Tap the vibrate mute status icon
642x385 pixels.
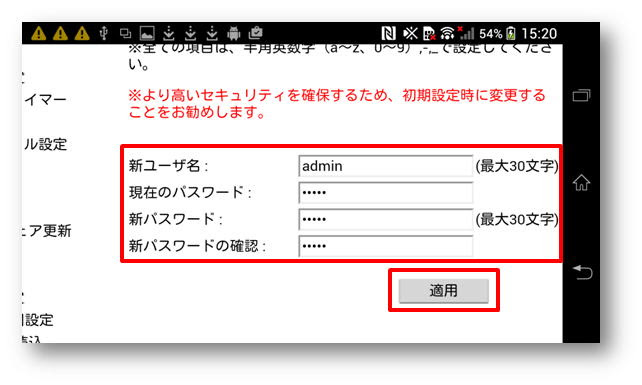tap(410, 33)
